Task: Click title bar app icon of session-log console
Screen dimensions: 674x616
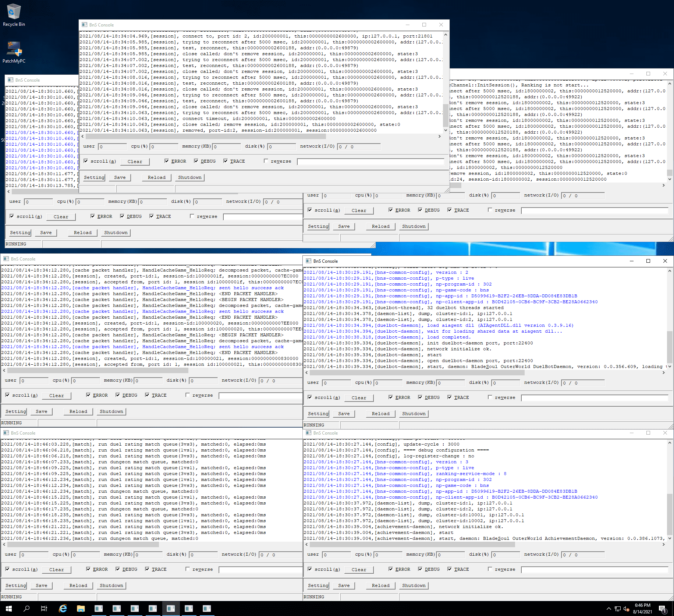Action: pyautogui.click(x=84, y=25)
